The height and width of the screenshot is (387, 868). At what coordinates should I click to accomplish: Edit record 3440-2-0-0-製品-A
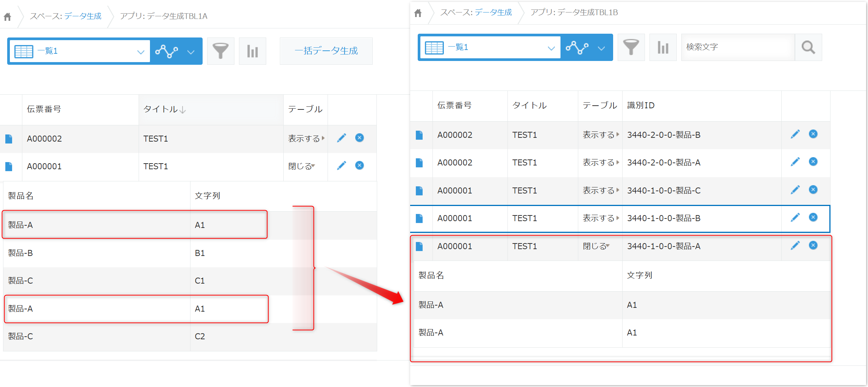point(795,162)
